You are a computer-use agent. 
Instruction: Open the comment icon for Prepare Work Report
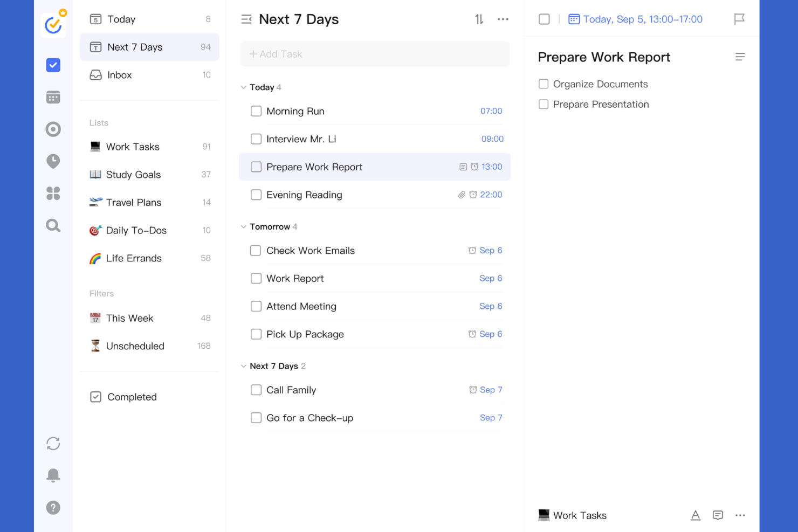[x=718, y=515]
